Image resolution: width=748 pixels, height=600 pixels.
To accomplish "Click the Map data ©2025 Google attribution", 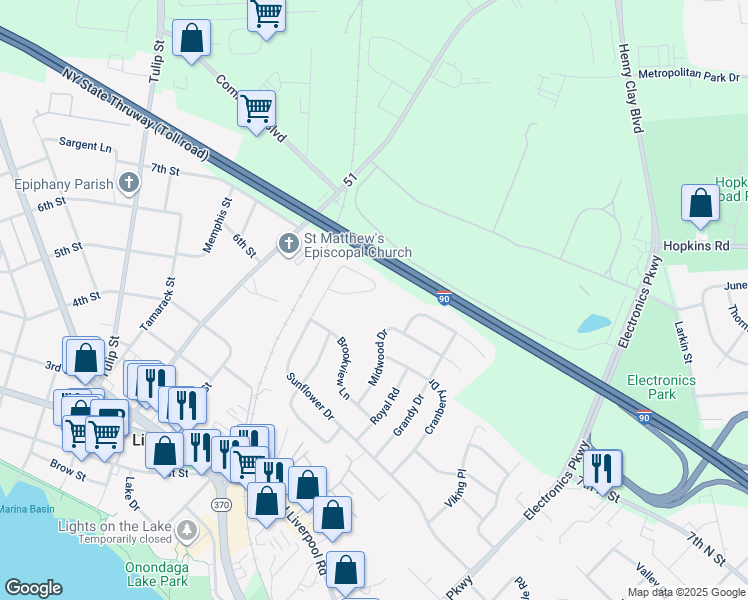I will click(686, 592).
